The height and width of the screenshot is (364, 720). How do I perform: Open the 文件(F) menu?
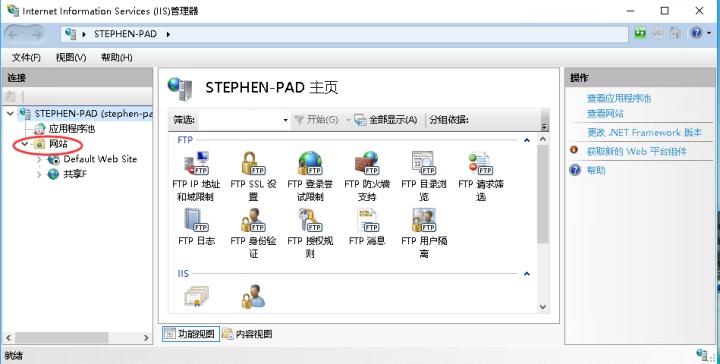26,57
